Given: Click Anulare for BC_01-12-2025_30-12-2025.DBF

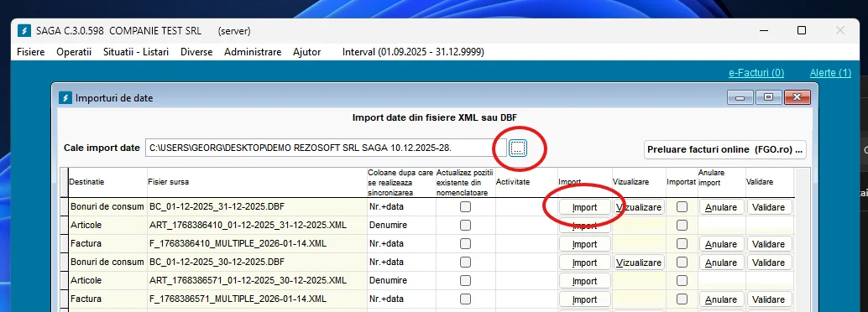Looking at the screenshot, I should [721, 263].
